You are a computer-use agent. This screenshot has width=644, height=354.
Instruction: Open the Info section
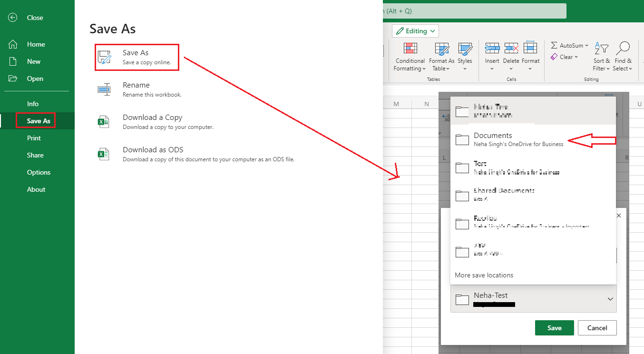33,104
